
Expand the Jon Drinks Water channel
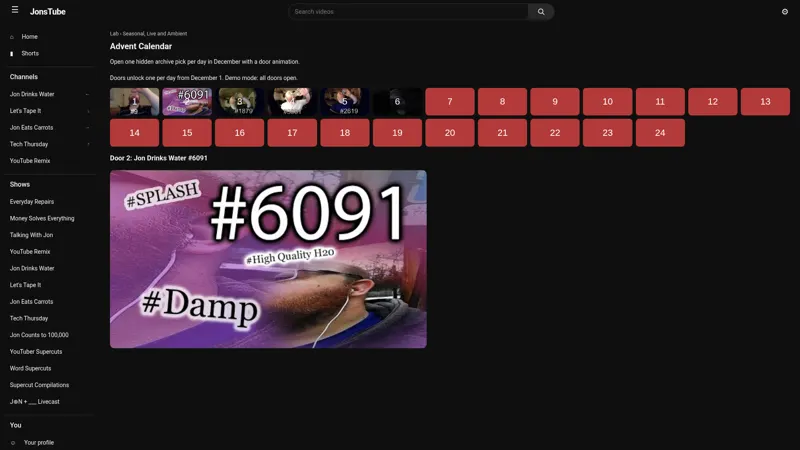[x=87, y=94]
